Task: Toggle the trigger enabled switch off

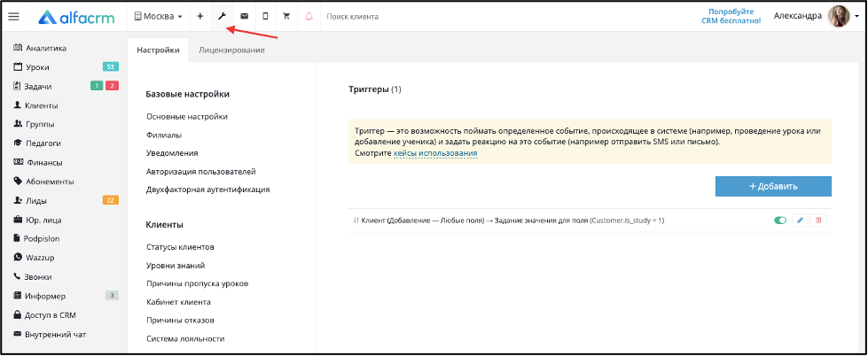Action: (780, 220)
